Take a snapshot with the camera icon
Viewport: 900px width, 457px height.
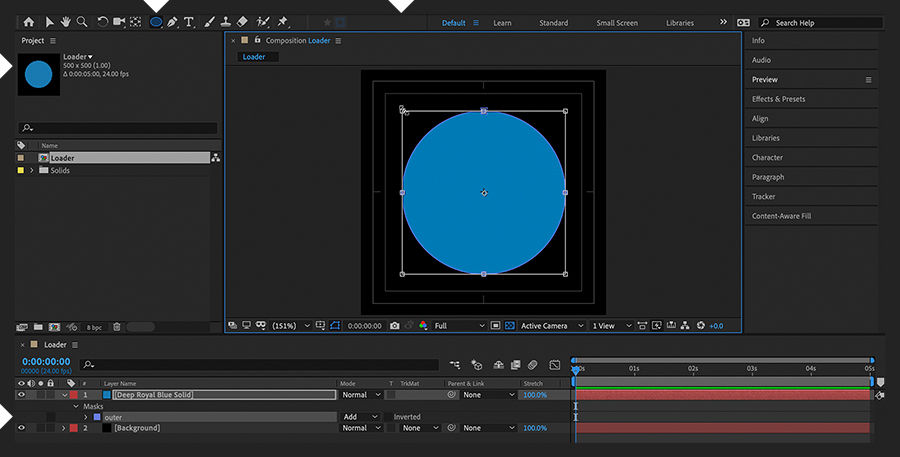tap(395, 326)
